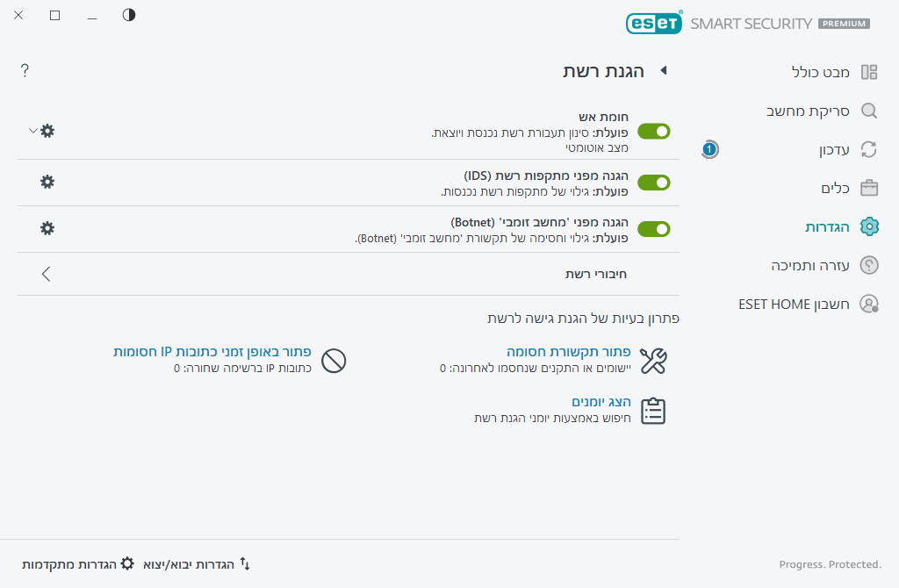Viewport: 899px width, 588px height.
Task: Expand the network connections row chevron
Action: (x=46, y=274)
